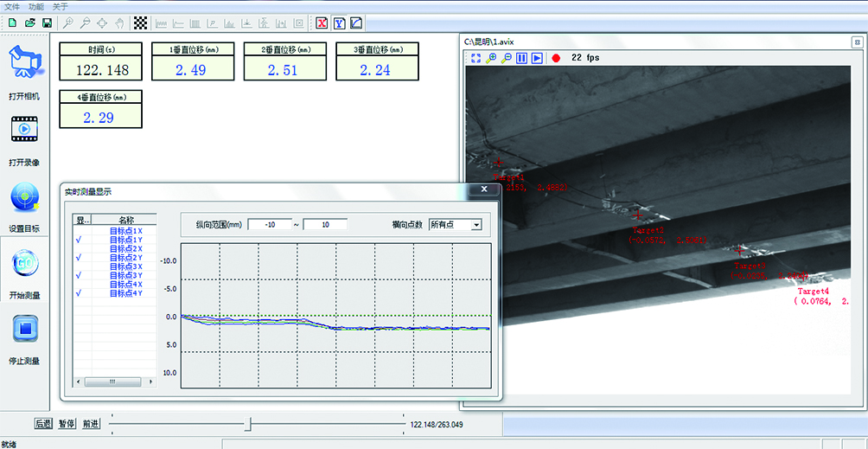Screen dimensions: 868x449
Task: Click the Open Camera (打开相机) icon
Action: tap(25, 62)
